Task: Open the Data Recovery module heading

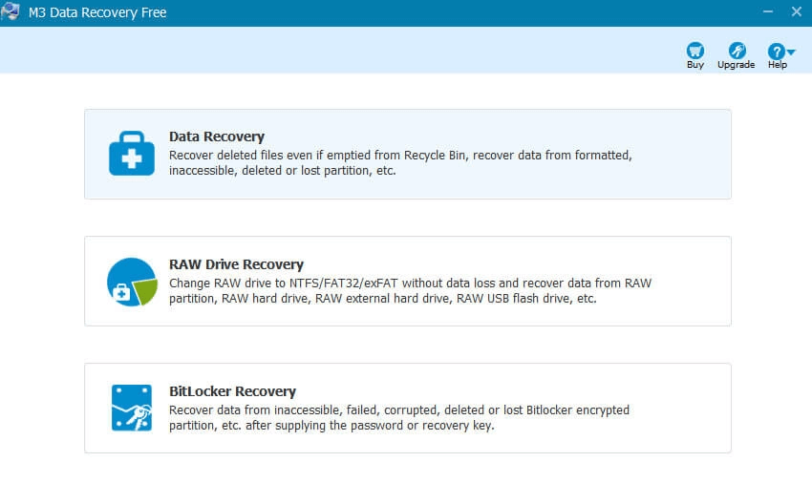Action: coord(217,136)
